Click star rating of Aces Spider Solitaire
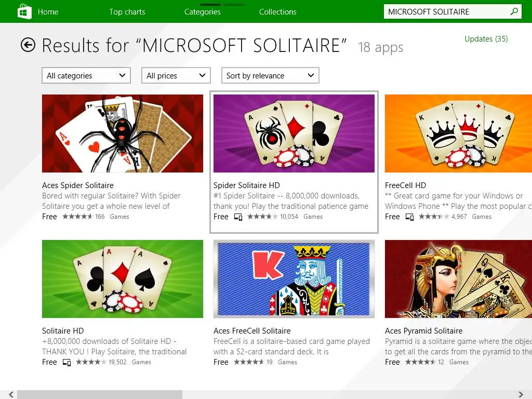Image resolution: width=532 pixels, height=399 pixels. 77,217
